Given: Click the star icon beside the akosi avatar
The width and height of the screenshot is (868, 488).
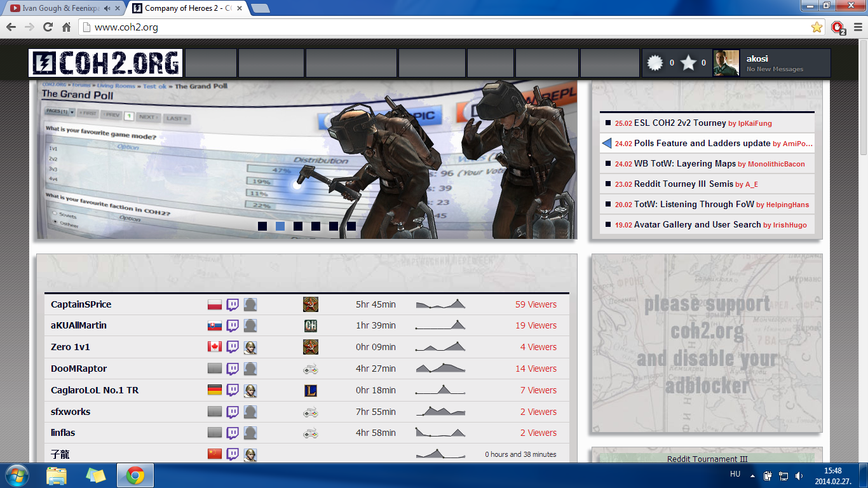Looking at the screenshot, I should 688,63.
